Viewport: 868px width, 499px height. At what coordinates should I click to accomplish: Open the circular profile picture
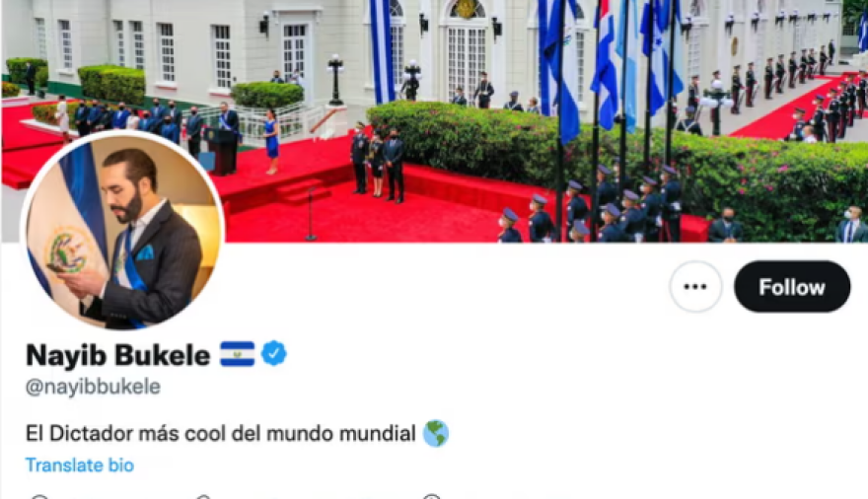[x=122, y=230]
